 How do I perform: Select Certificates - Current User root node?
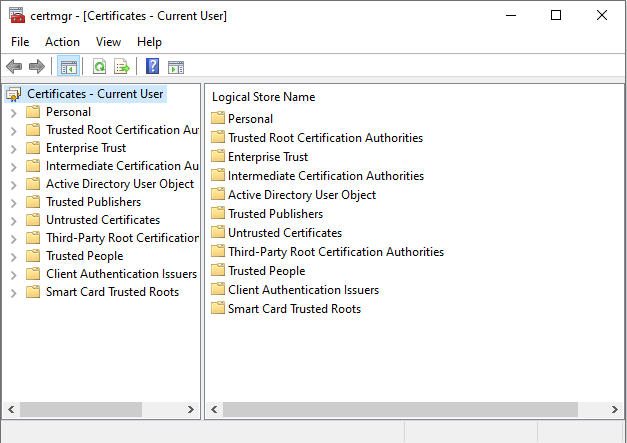95,94
